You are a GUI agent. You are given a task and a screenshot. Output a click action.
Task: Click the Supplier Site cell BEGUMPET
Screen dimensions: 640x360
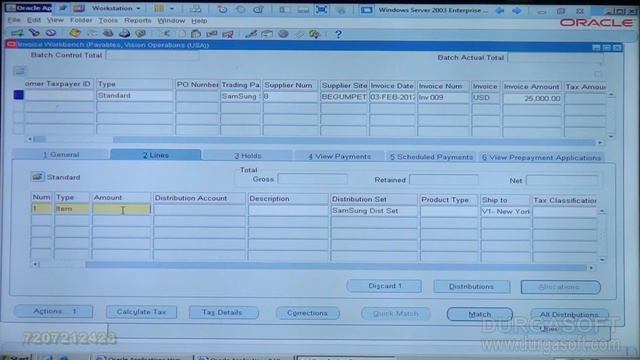click(344, 97)
